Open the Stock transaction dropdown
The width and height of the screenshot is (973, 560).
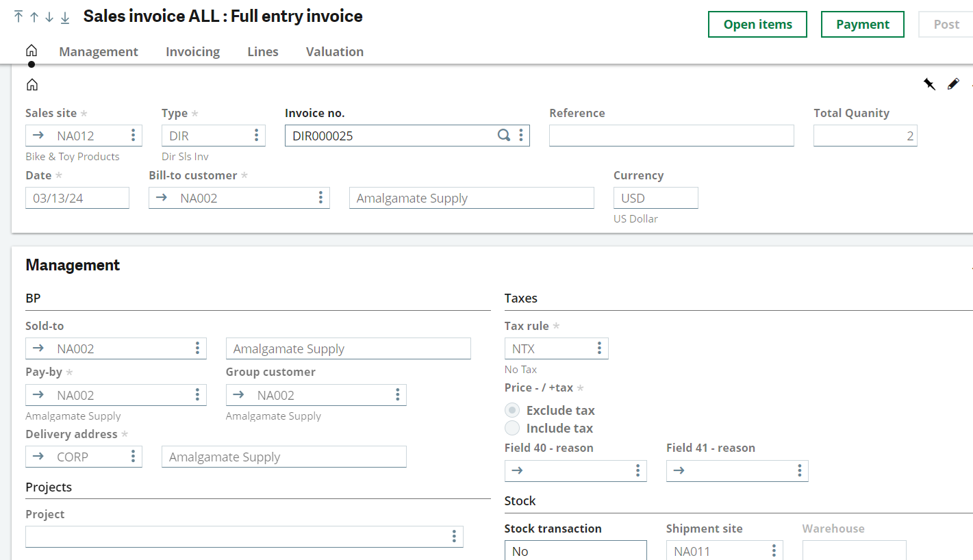pos(575,550)
